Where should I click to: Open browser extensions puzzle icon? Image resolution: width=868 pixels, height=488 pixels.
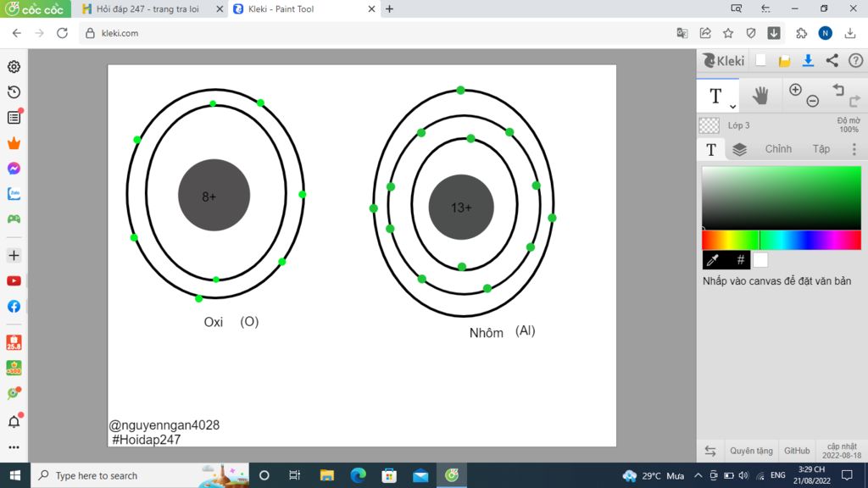tap(802, 33)
